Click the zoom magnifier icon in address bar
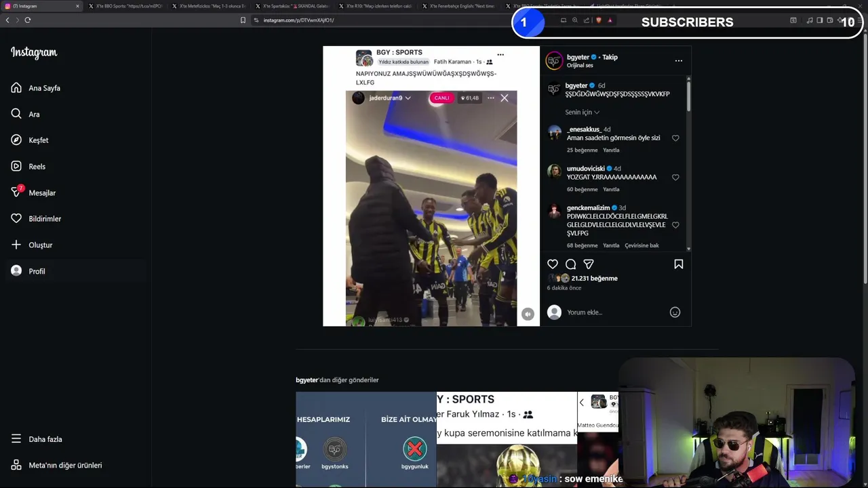The height and width of the screenshot is (488, 868). point(575,20)
